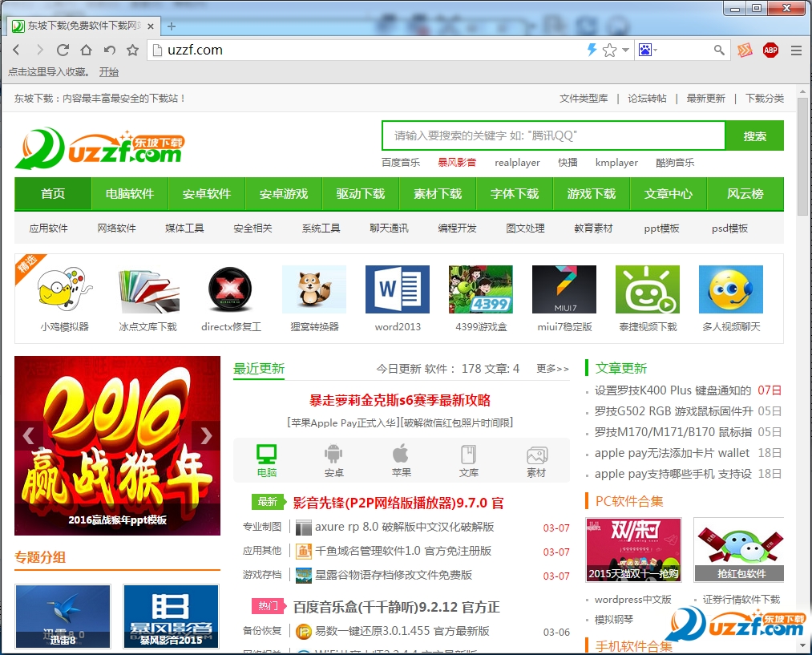Select 字体下载 navigation item

pyautogui.click(x=515, y=194)
